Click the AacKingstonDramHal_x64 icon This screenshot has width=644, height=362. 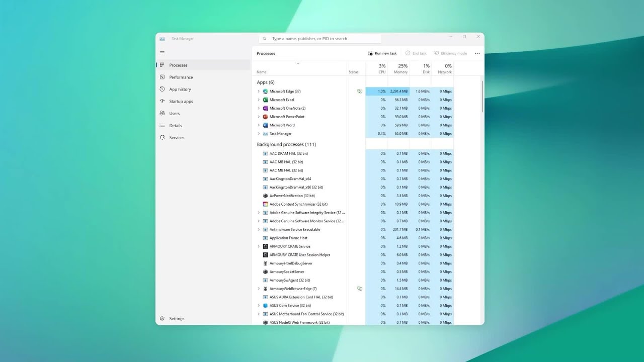point(265,179)
